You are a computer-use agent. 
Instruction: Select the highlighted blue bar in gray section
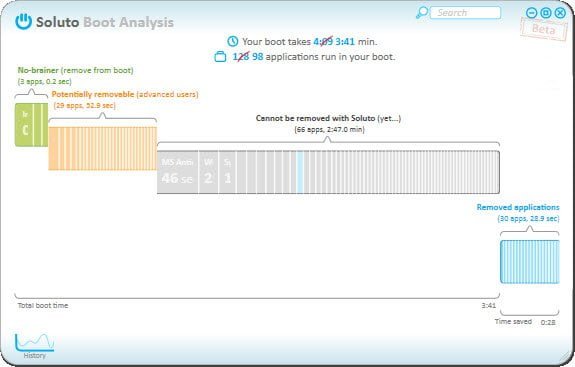click(300, 172)
